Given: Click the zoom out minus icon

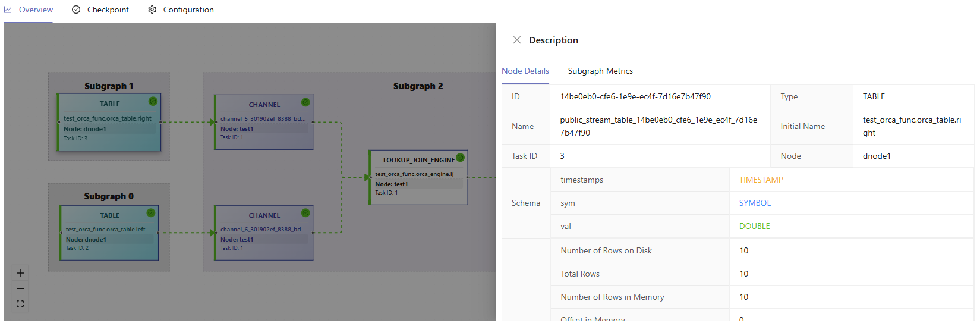Looking at the screenshot, I should [20, 289].
